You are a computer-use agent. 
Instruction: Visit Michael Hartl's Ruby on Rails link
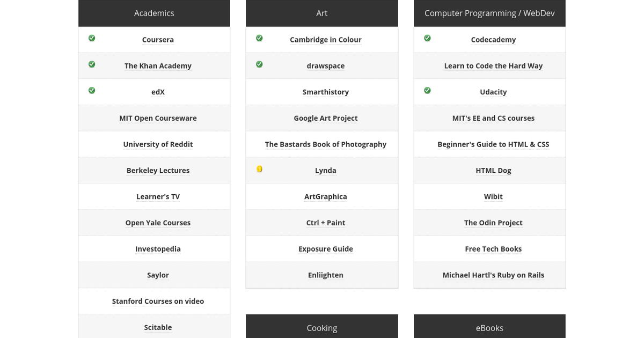(493, 275)
